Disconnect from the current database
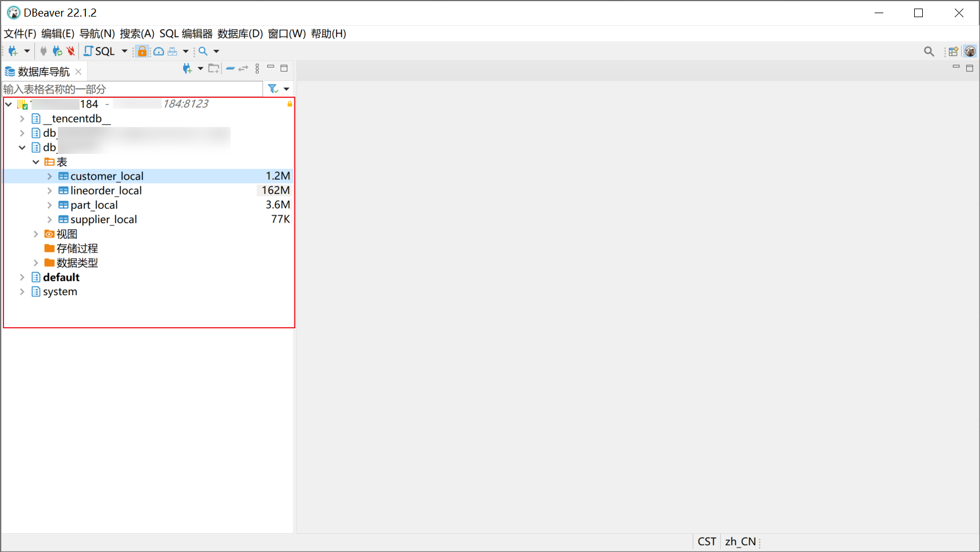 coord(70,51)
